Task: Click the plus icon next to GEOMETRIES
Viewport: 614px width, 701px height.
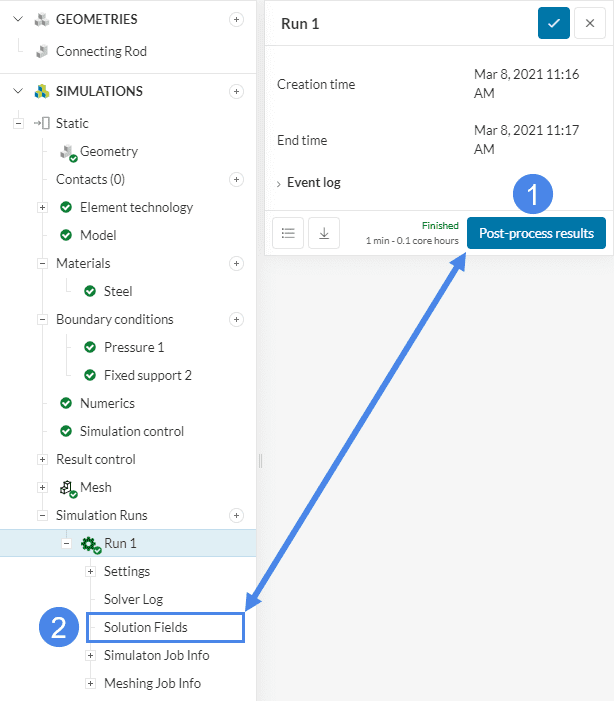Action: click(x=236, y=19)
